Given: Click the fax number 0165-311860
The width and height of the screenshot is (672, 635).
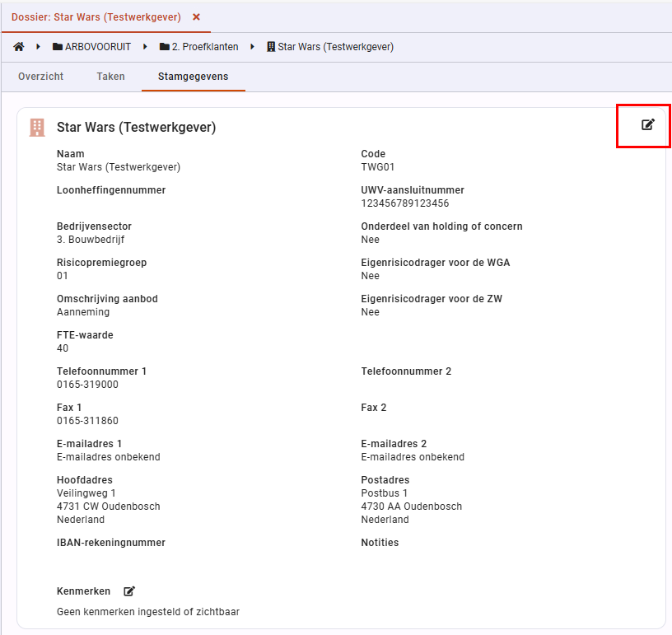Looking at the screenshot, I should [x=87, y=421].
